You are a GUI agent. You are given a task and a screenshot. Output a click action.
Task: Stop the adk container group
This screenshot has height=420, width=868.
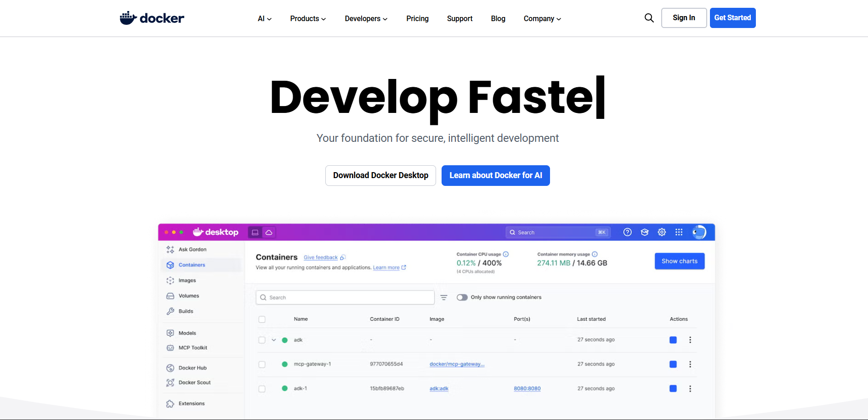[673, 340]
